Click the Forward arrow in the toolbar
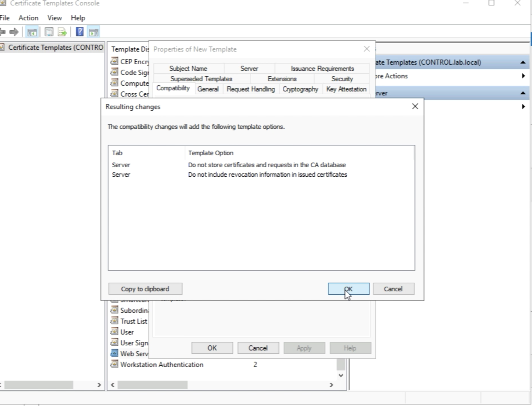The width and height of the screenshot is (532, 406). click(x=14, y=32)
